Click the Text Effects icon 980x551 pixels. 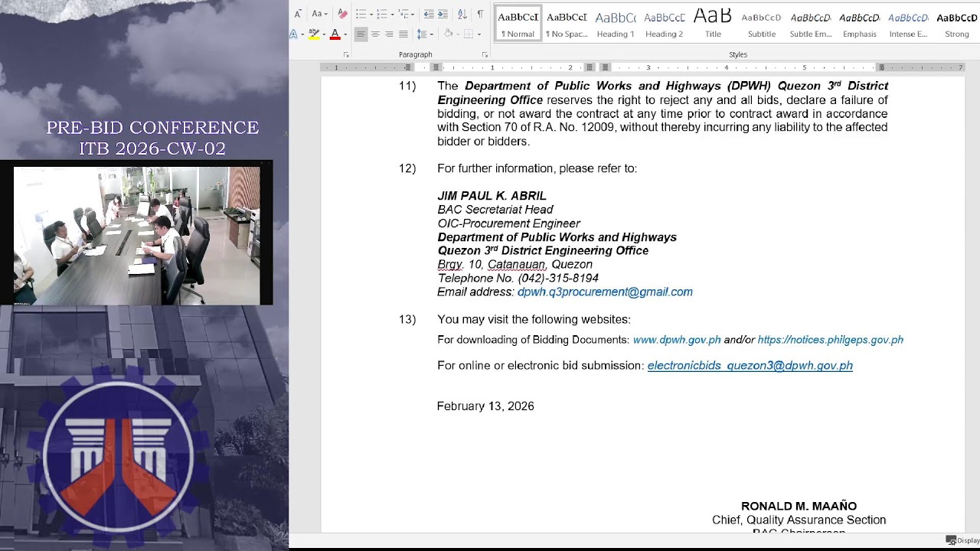293,34
